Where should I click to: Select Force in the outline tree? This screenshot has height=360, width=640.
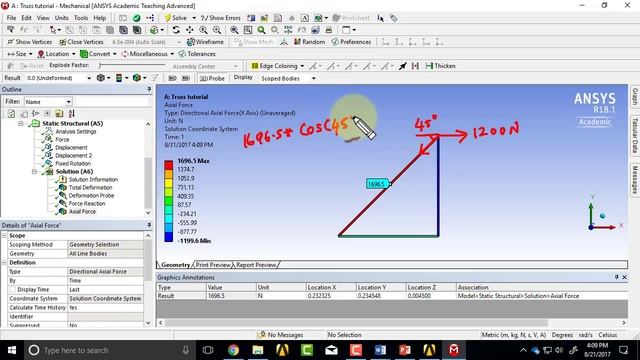coord(62,139)
